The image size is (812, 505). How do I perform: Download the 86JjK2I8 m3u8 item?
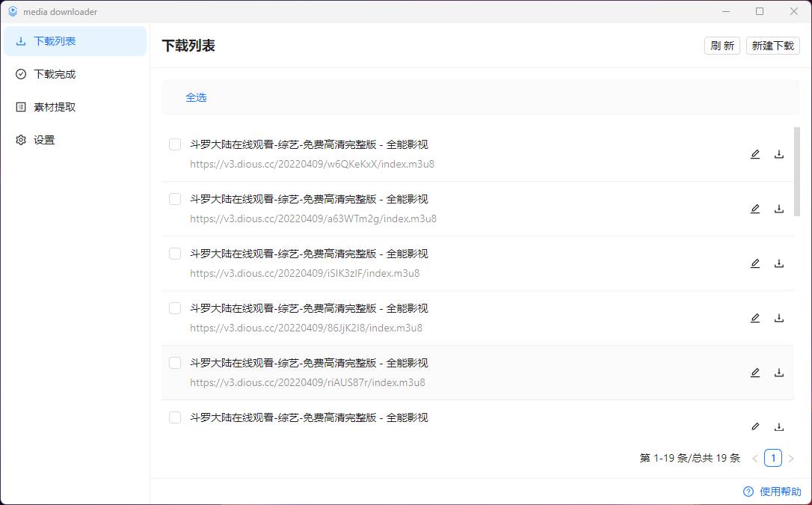[x=779, y=317]
